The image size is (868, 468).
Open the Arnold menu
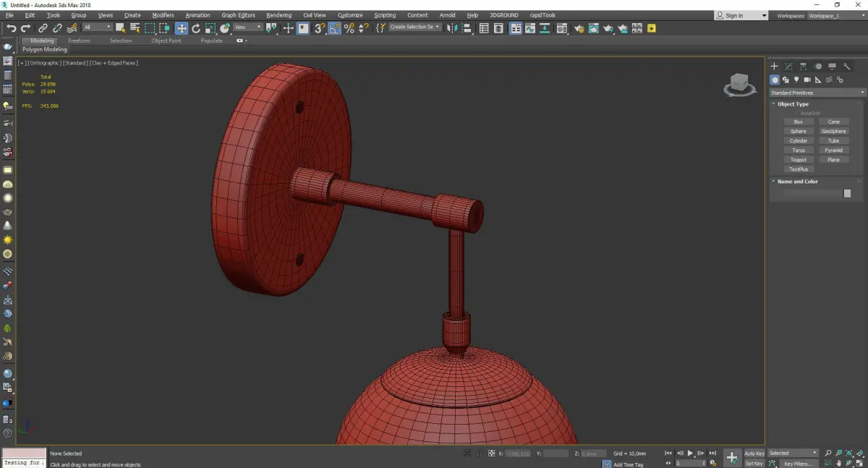coord(448,15)
